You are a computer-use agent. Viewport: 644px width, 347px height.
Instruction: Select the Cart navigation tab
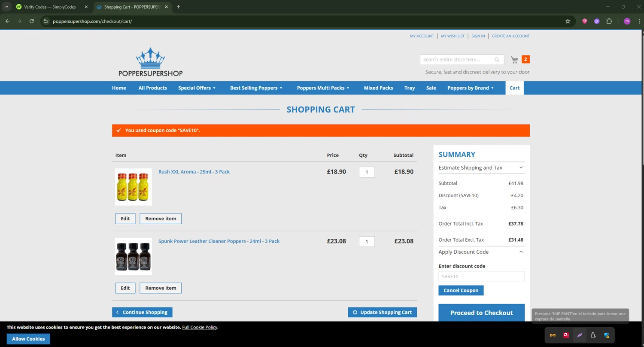click(x=514, y=88)
